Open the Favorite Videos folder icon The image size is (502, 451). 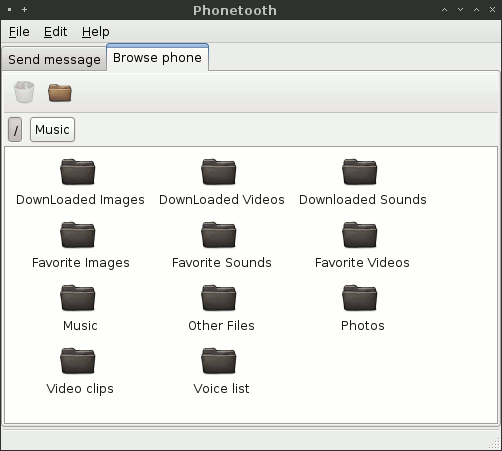coord(360,235)
